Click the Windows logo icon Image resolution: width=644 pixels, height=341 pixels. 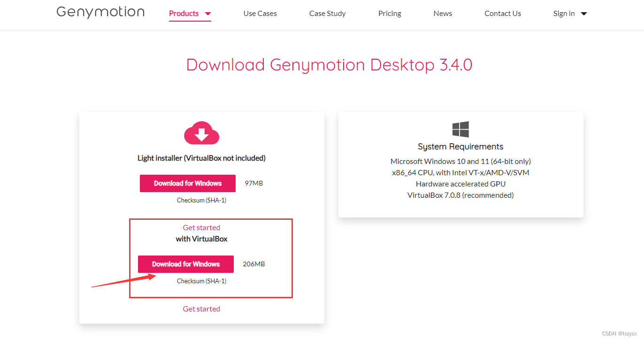click(x=460, y=129)
